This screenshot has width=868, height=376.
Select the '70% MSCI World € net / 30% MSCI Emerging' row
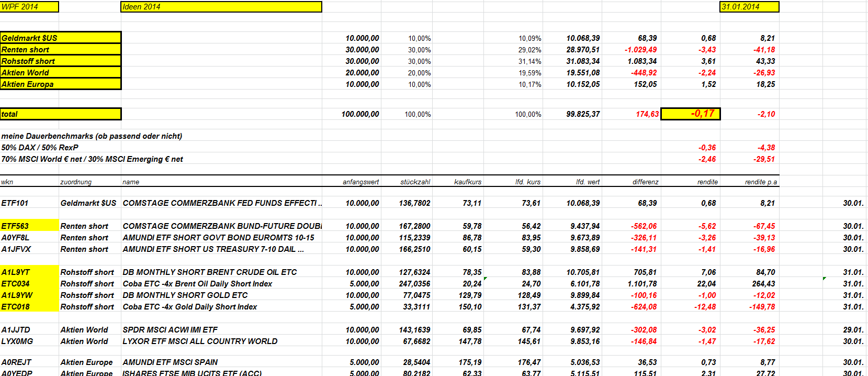92,159
